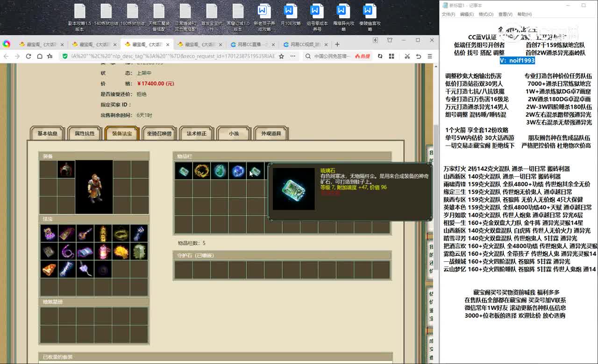Switch to the 属性抗性 tab
Image resolution: width=598 pixels, height=364 pixels.
(85, 133)
